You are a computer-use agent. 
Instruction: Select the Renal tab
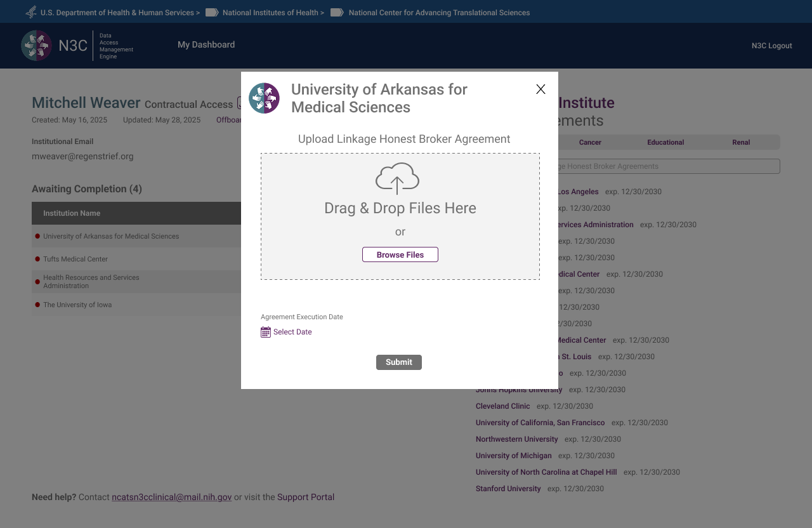click(741, 142)
